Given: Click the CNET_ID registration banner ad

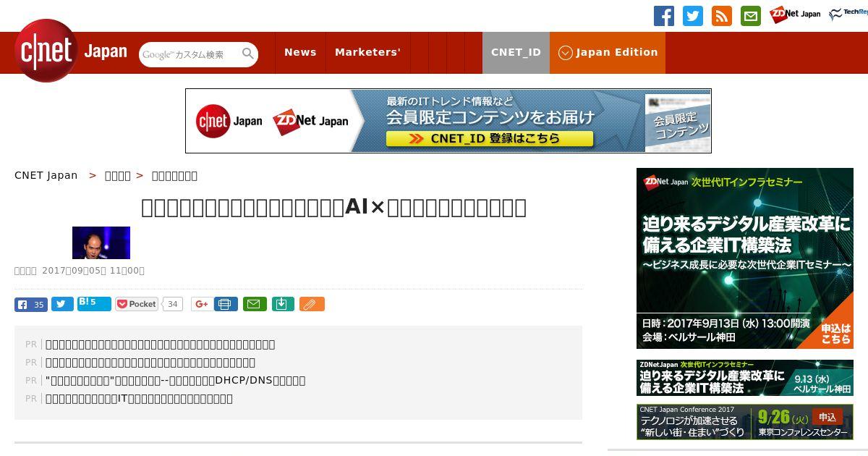Looking at the screenshot, I should pyautogui.click(x=448, y=121).
